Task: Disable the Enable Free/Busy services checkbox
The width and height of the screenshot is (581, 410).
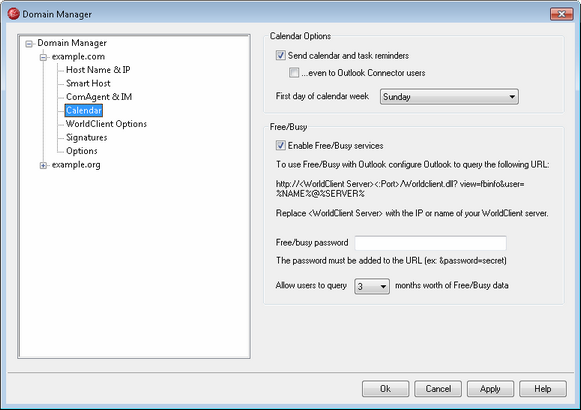Action: [x=280, y=145]
